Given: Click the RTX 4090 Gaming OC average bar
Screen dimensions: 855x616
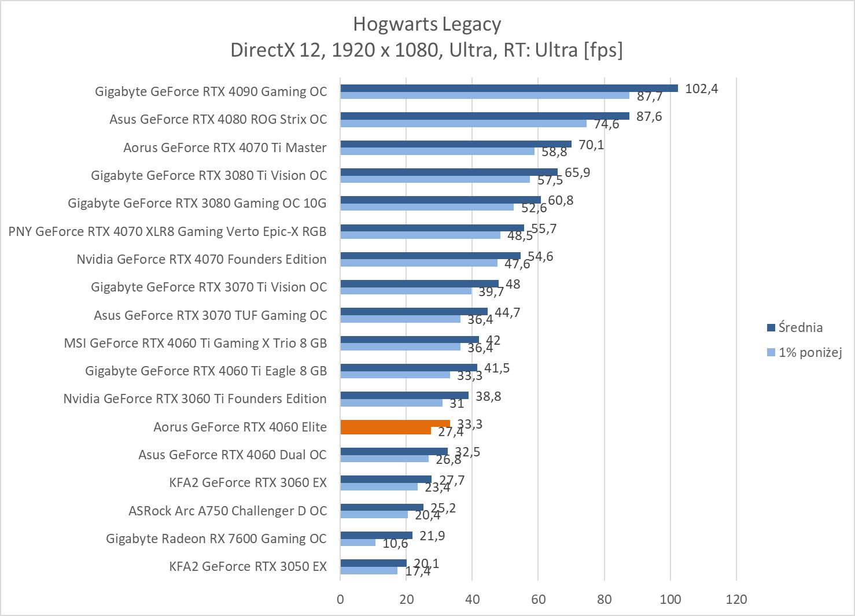Looking at the screenshot, I should pos(508,88).
